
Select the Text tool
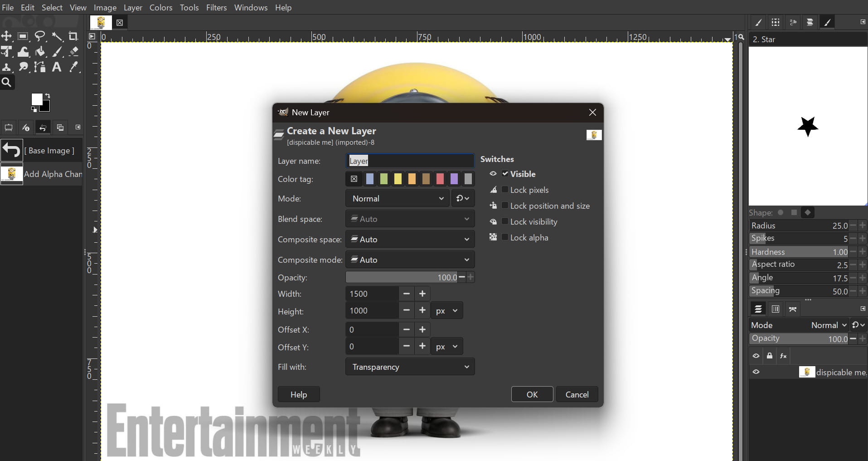[57, 67]
